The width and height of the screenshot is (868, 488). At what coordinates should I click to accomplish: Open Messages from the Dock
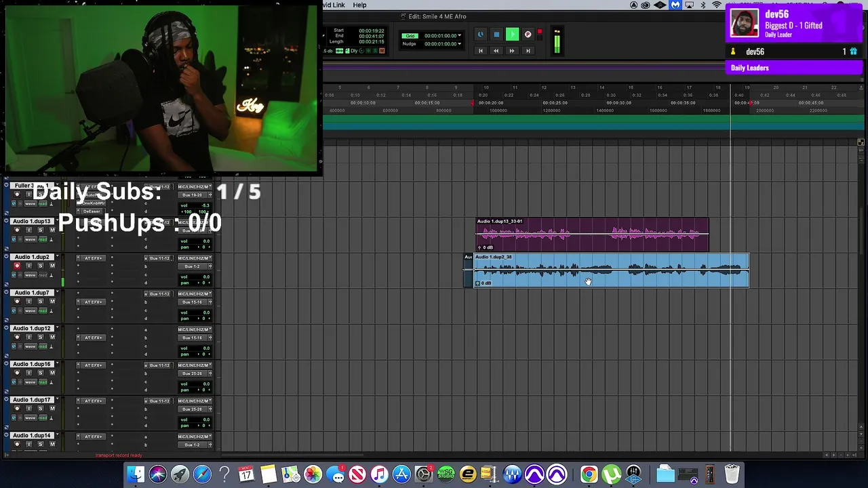[335, 474]
